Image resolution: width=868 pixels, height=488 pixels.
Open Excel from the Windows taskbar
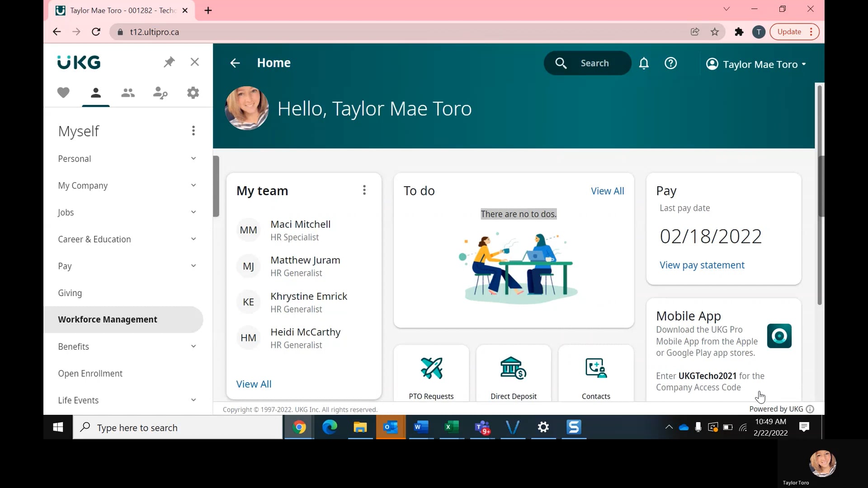[x=452, y=427]
